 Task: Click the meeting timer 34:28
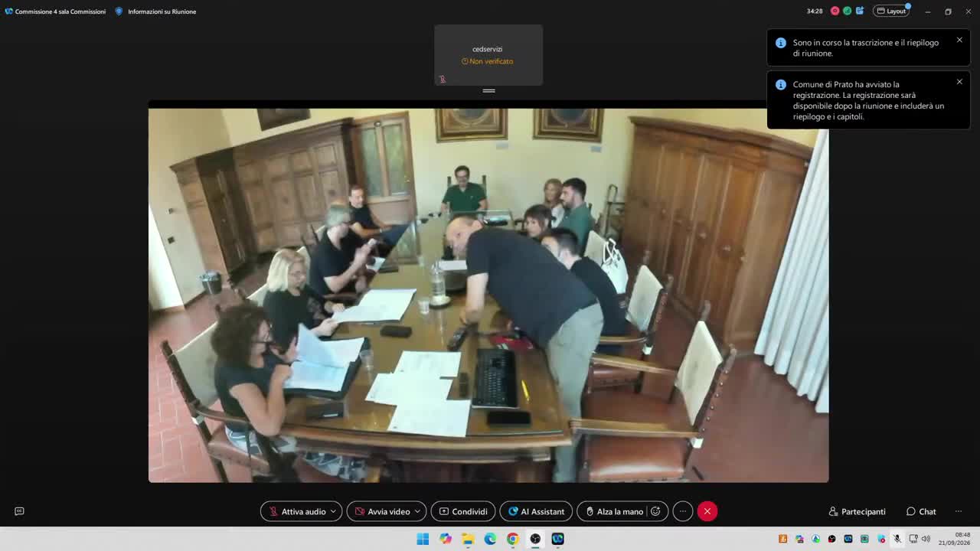tap(815, 11)
